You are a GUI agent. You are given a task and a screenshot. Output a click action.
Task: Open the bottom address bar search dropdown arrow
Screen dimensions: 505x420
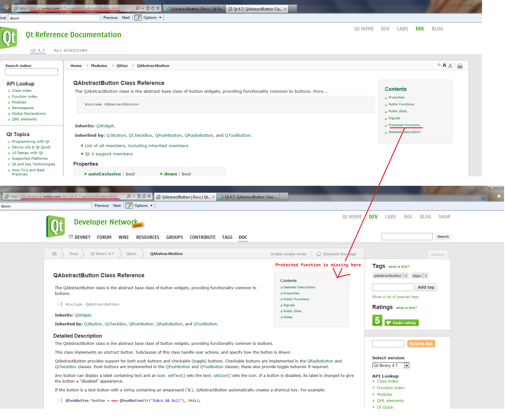click(x=134, y=196)
